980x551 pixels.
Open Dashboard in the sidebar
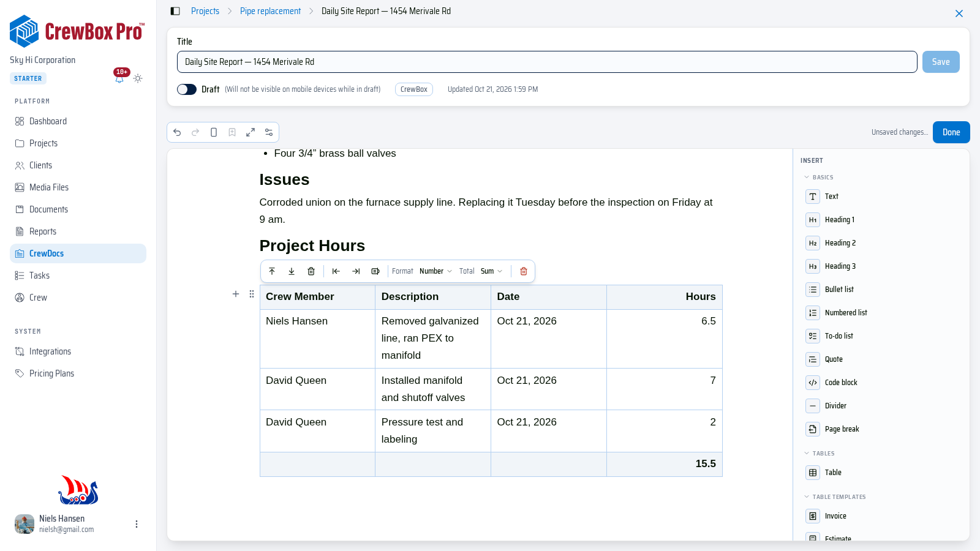pyautogui.click(x=78, y=121)
